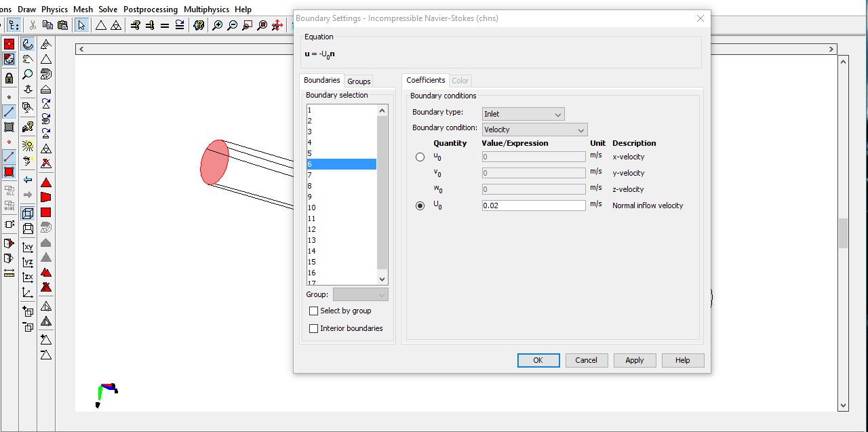Click the normal inflow velocity field containing 0.02
Screen dimensions: 868x432
534,205
